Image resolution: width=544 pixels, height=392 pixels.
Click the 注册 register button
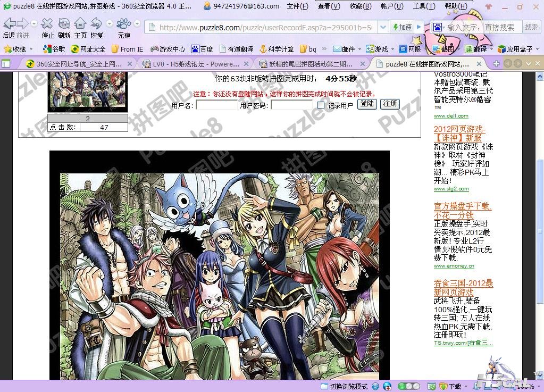(390, 104)
